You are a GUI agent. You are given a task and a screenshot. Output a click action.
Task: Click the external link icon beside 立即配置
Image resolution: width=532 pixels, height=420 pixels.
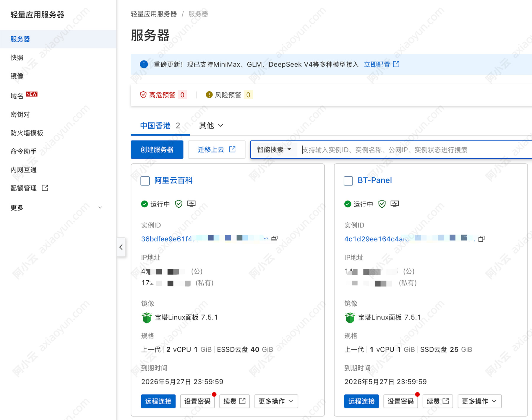pos(396,64)
